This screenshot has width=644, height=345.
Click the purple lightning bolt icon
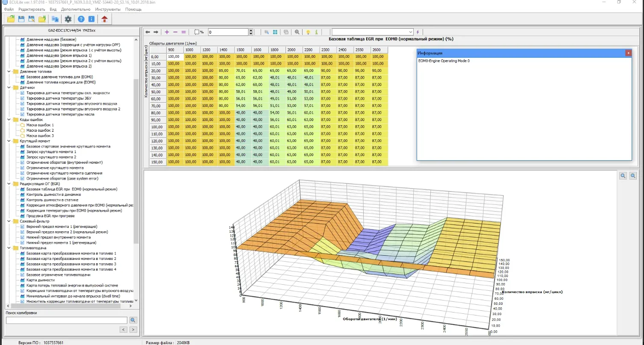click(x=418, y=32)
